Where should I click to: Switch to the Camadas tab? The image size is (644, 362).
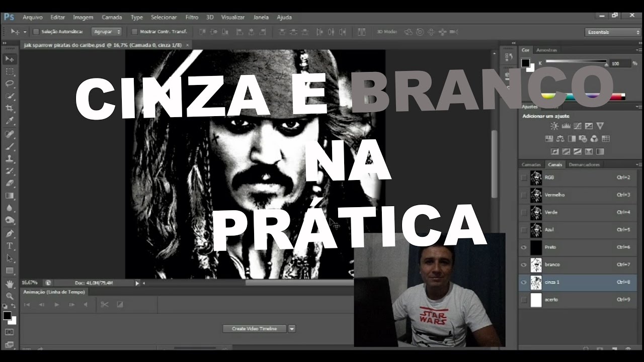tap(531, 164)
